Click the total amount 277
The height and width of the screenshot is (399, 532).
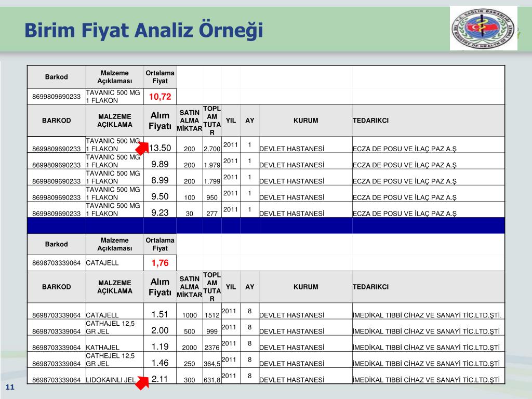(212, 214)
